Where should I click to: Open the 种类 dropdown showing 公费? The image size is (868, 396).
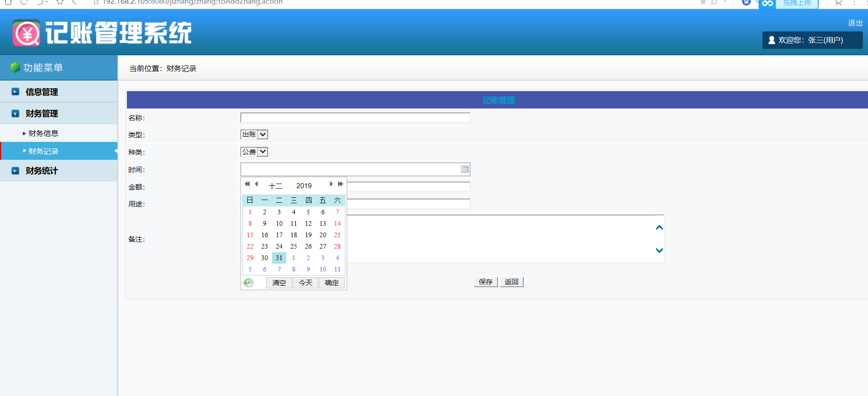click(254, 152)
